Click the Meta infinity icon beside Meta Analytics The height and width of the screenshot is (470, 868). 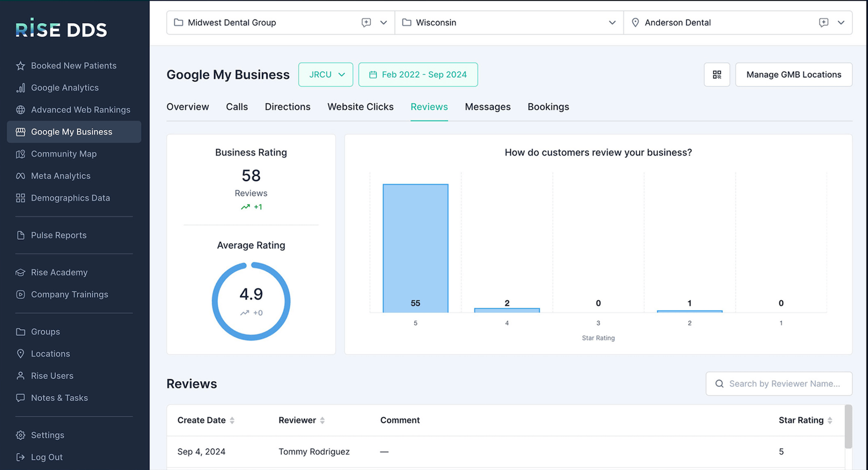21,176
